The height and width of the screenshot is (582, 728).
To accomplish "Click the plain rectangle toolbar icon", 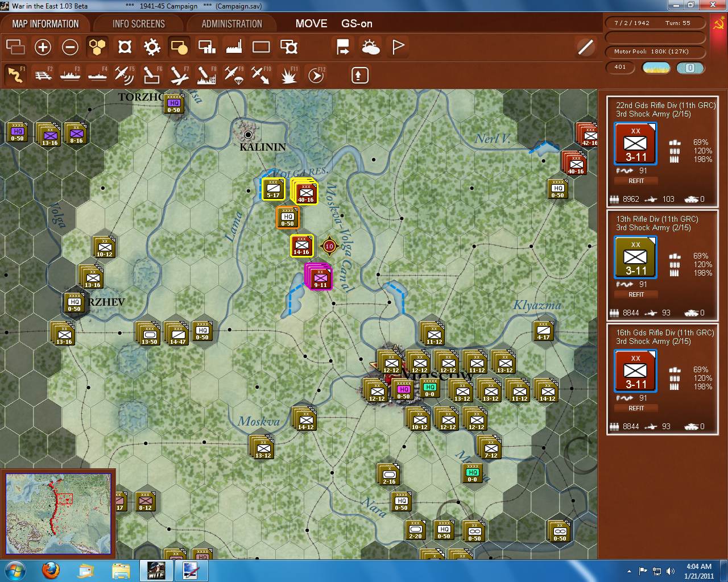I will click(261, 47).
